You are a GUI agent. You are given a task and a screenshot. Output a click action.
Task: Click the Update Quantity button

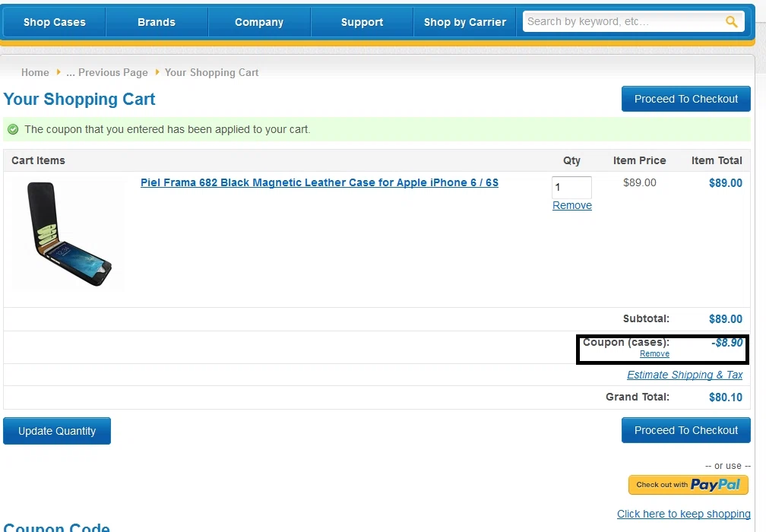57,431
